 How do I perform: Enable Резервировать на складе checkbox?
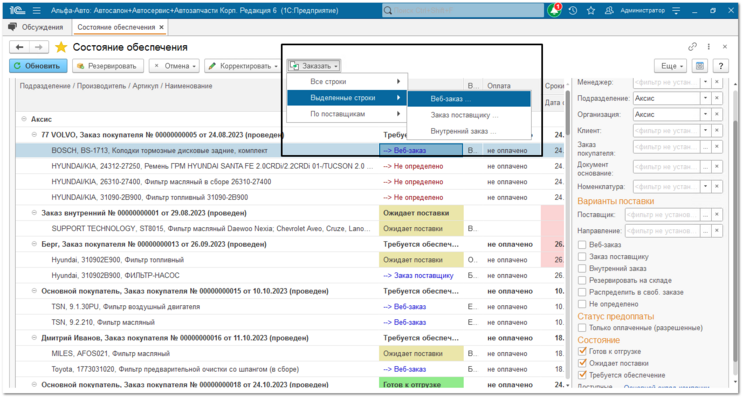(x=582, y=280)
